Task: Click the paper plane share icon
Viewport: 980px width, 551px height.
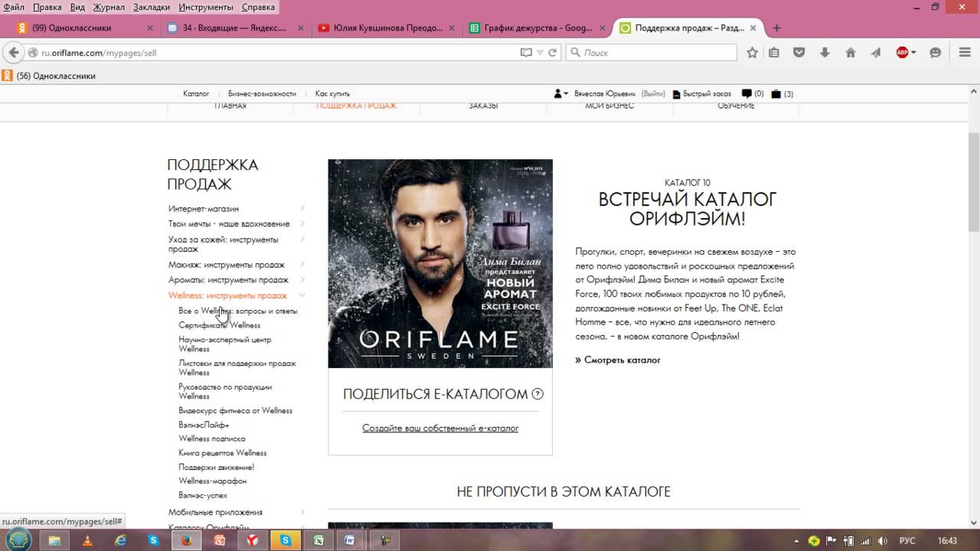Action: point(876,53)
